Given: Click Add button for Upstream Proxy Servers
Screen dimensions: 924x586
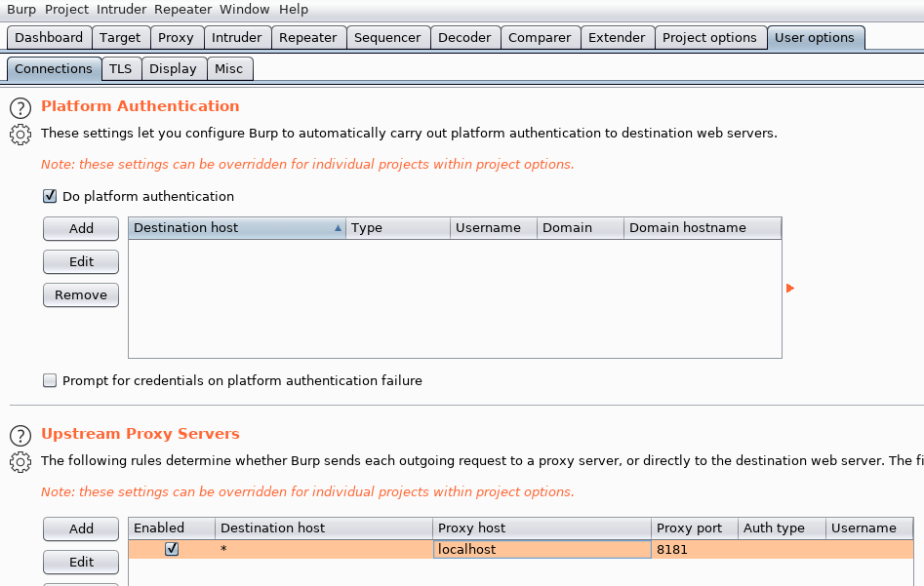Looking at the screenshot, I should click(81, 528).
